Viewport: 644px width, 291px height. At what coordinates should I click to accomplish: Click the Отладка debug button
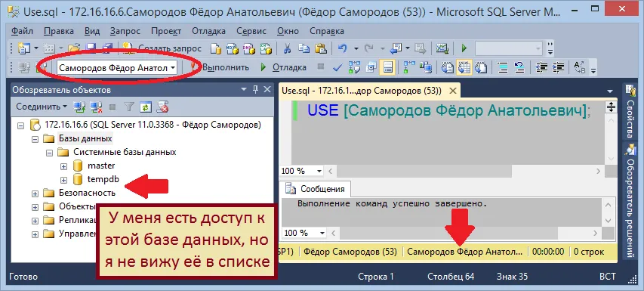(284, 67)
